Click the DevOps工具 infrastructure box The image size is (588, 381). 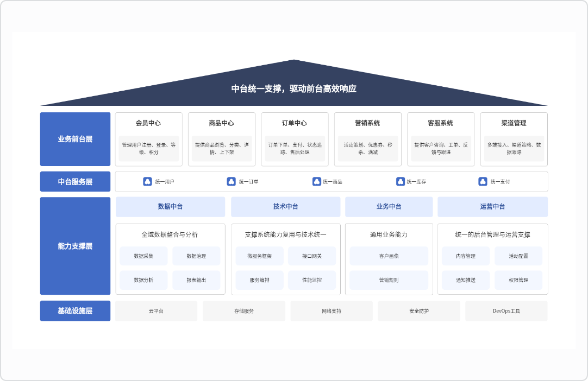506,311
